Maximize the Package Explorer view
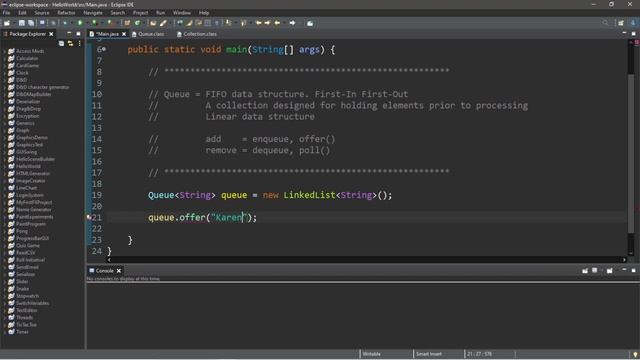 click(78, 33)
